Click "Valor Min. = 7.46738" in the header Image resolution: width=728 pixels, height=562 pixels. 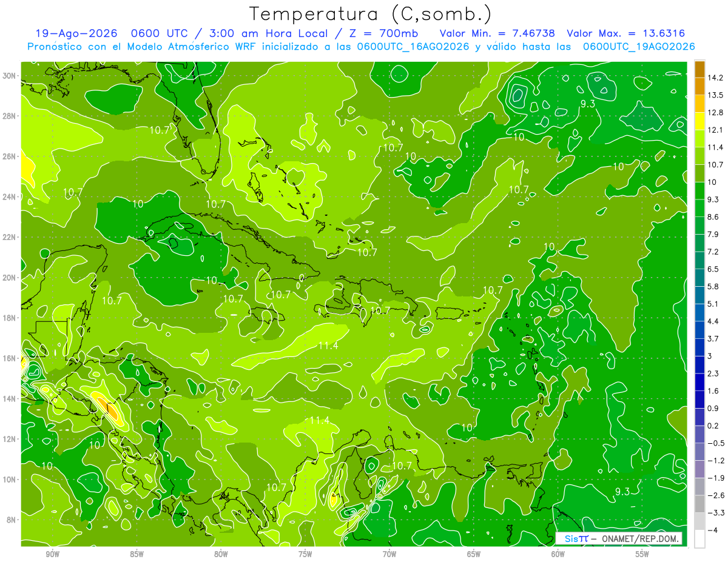pos(496,33)
